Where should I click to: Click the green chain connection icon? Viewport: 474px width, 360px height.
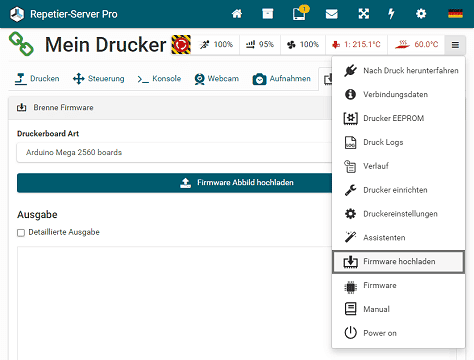(21, 44)
